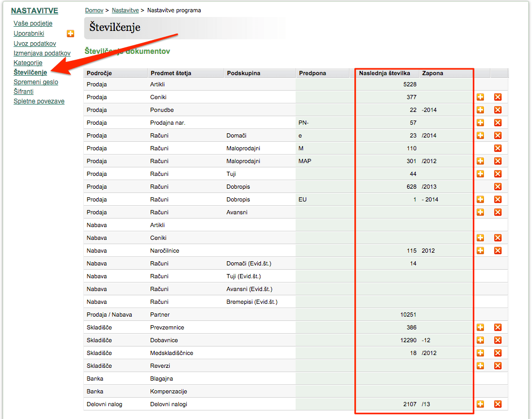
Task: Delete the Prodaja Računi Avansni row
Action: click(498, 212)
